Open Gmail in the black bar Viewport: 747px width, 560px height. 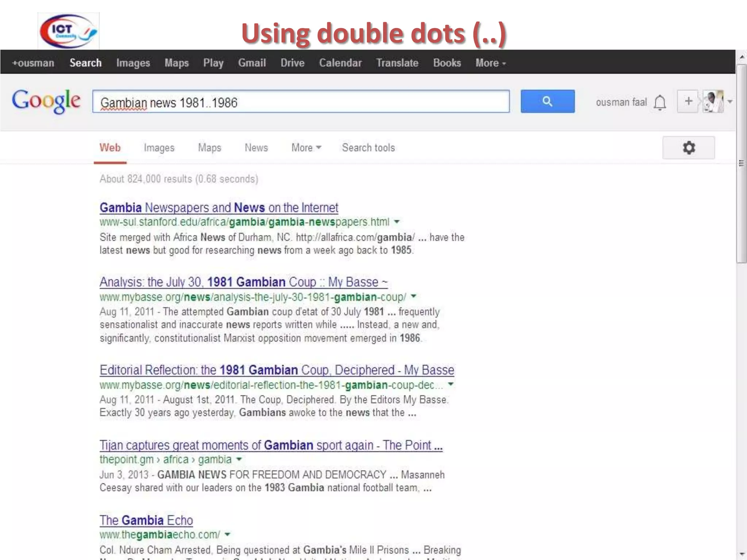click(252, 63)
